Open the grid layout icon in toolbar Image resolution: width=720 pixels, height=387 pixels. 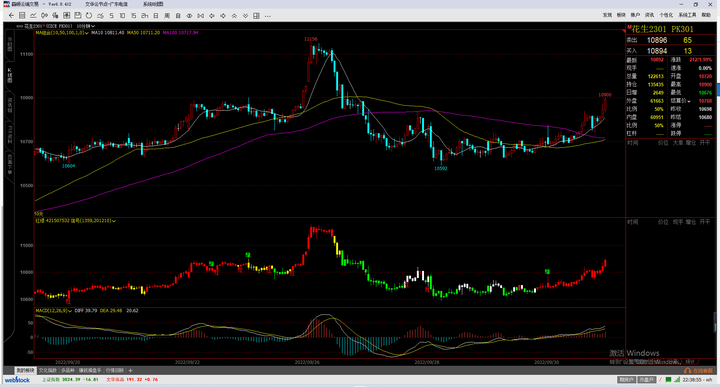[x=256, y=16]
